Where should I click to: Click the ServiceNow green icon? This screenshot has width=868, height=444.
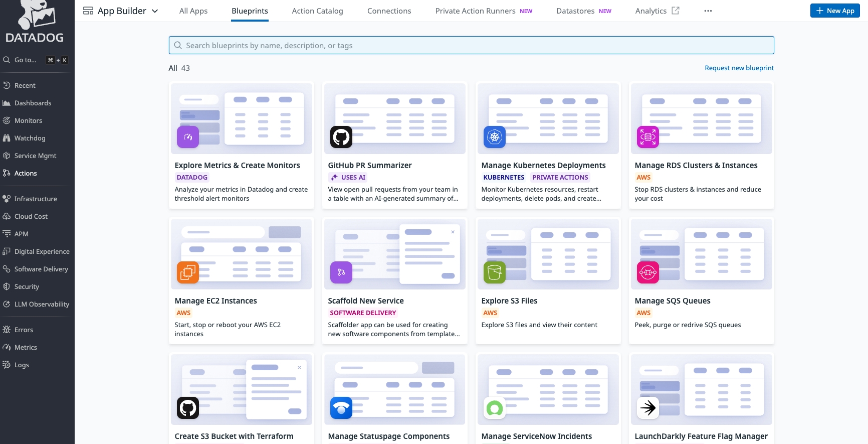point(494,408)
